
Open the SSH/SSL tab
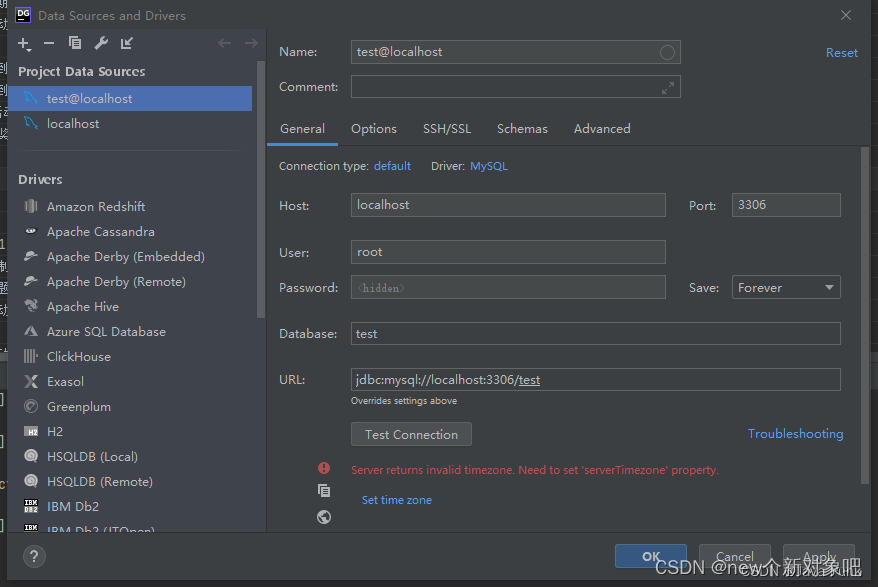pyautogui.click(x=447, y=129)
